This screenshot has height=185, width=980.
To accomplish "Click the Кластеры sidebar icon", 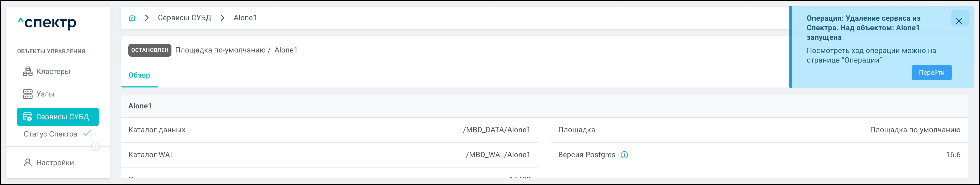I will click(x=28, y=72).
